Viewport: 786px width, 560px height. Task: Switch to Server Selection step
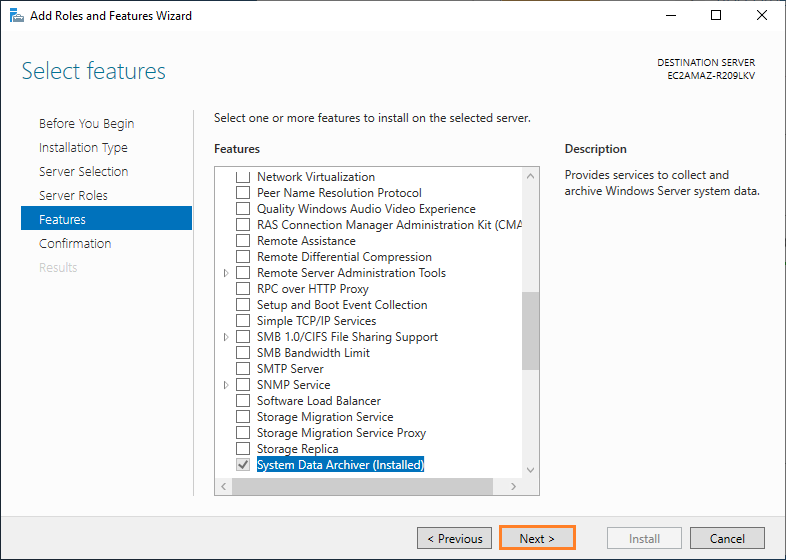(84, 171)
